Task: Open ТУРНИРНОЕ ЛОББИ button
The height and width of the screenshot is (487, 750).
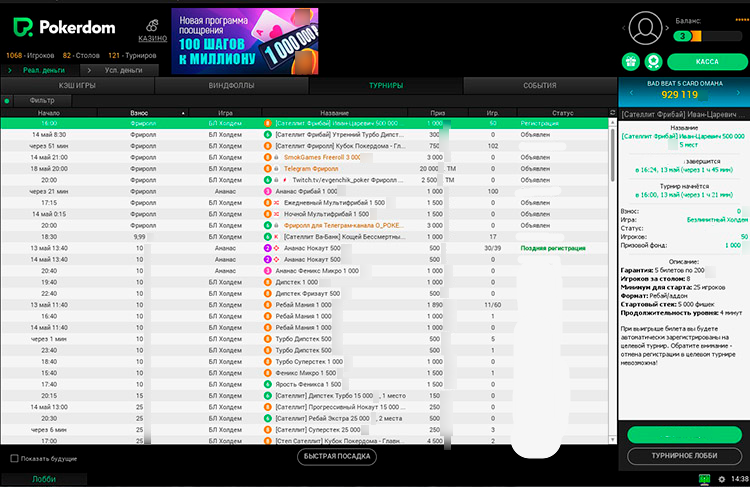Action: [x=684, y=456]
